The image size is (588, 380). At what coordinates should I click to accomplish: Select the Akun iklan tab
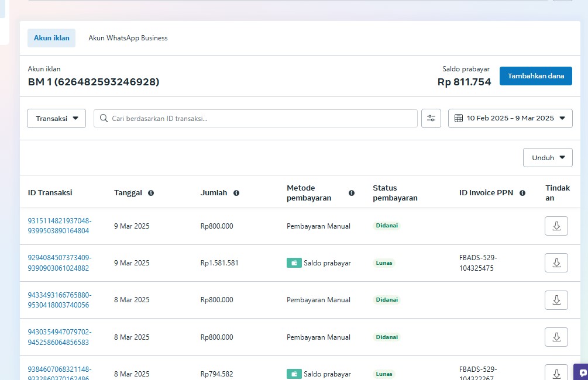(x=51, y=38)
